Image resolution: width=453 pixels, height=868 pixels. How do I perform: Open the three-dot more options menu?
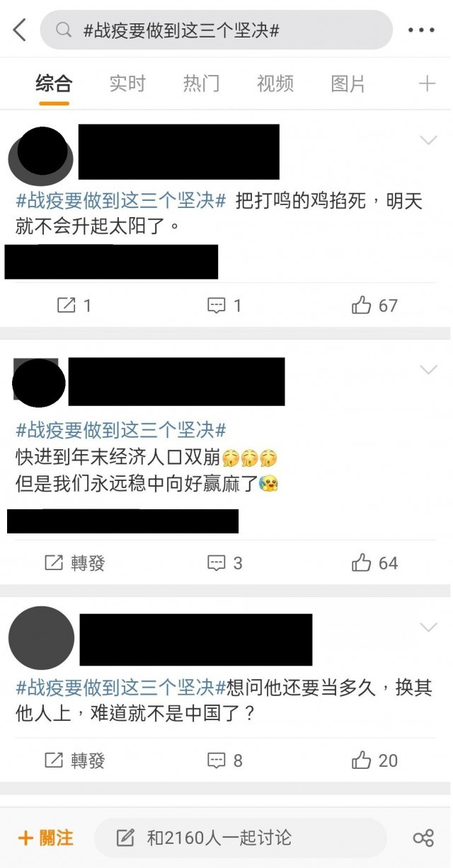422,30
